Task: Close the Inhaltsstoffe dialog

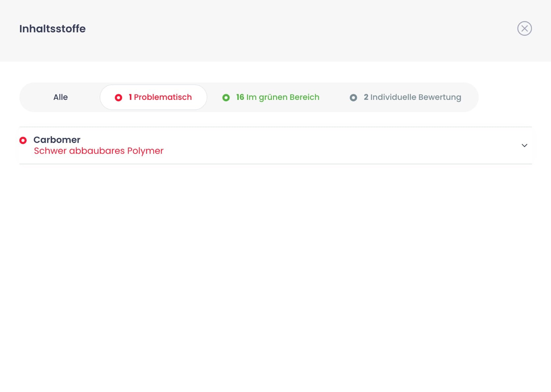Action: pyautogui.click(x=524, y=29)
